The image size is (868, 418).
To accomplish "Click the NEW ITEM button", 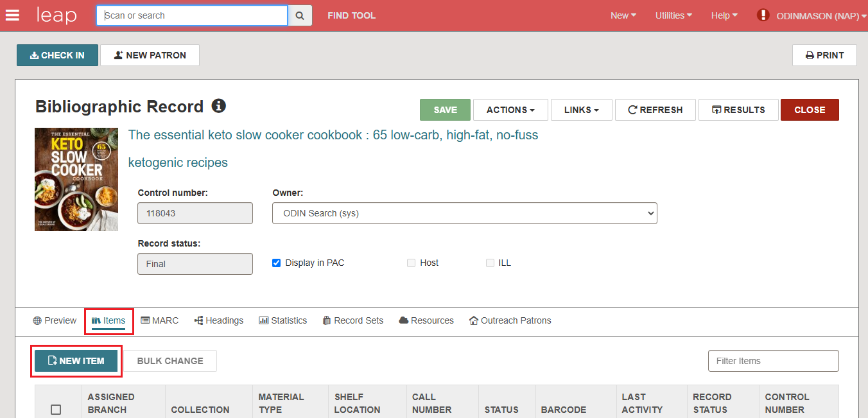I will pyautogui.click(x=76, y=361).
